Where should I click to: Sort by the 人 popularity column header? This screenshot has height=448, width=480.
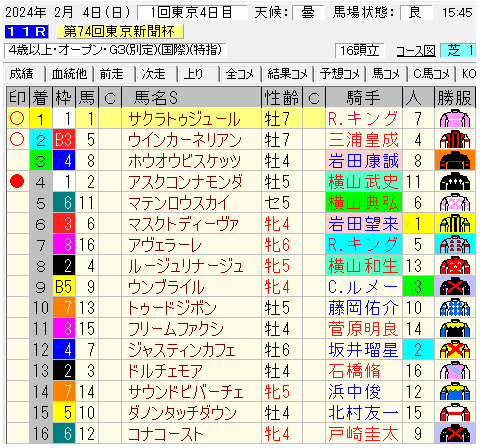(418, 98)
